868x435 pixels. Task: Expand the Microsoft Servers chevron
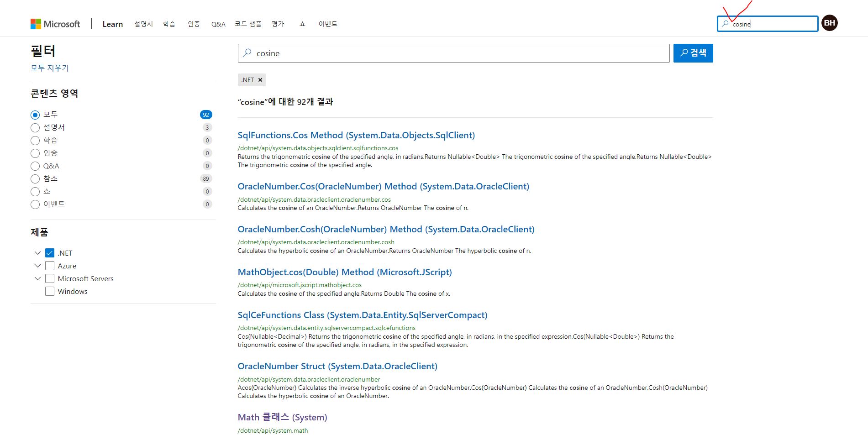tap(37, 278)
